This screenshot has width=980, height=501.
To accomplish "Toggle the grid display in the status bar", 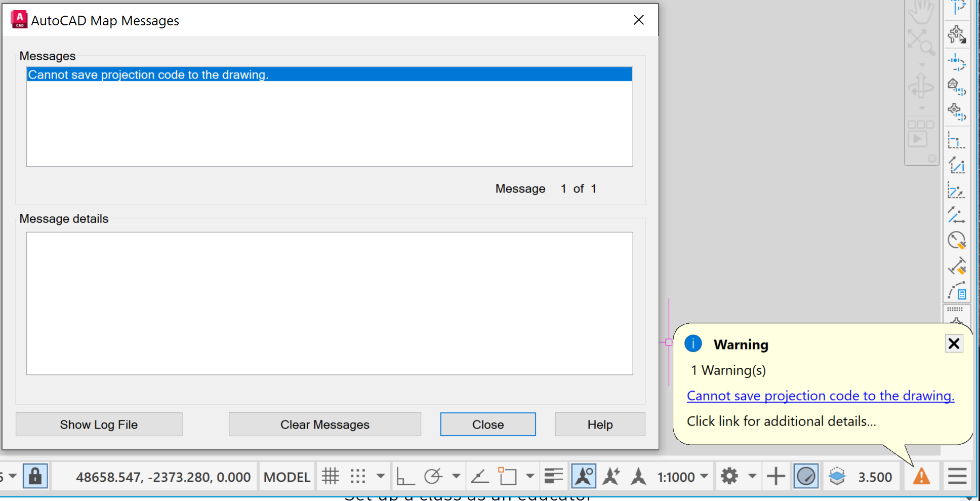I will pos(331,476).
